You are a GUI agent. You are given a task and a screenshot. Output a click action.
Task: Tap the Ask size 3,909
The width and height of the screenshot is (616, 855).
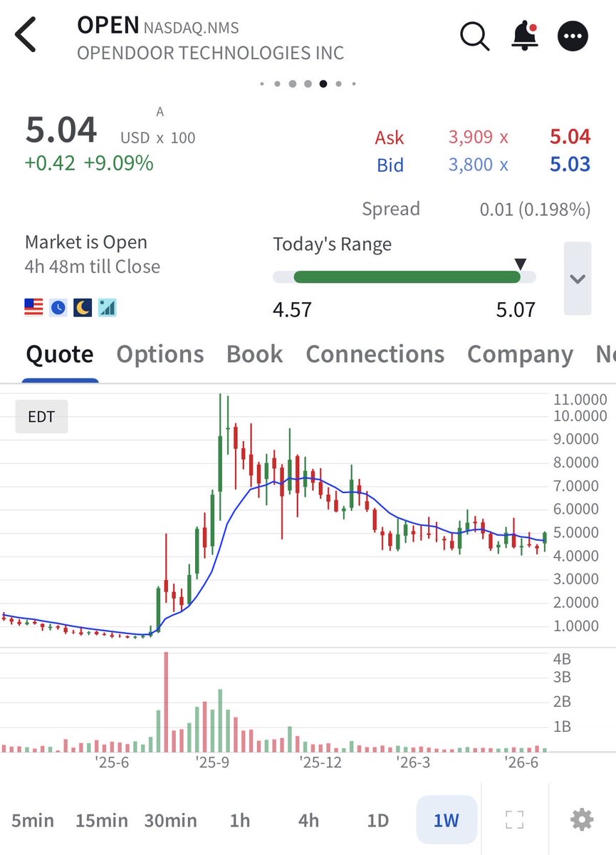471,138
